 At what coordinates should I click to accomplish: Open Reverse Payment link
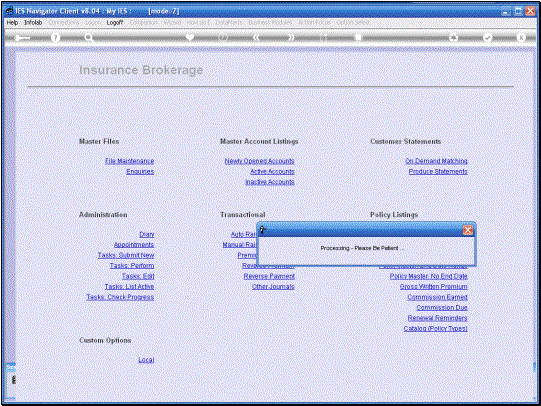tap(269, 276)
